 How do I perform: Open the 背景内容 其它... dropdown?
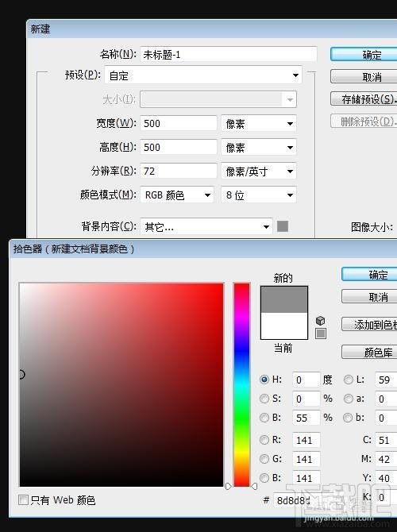(x=206, y=226)
